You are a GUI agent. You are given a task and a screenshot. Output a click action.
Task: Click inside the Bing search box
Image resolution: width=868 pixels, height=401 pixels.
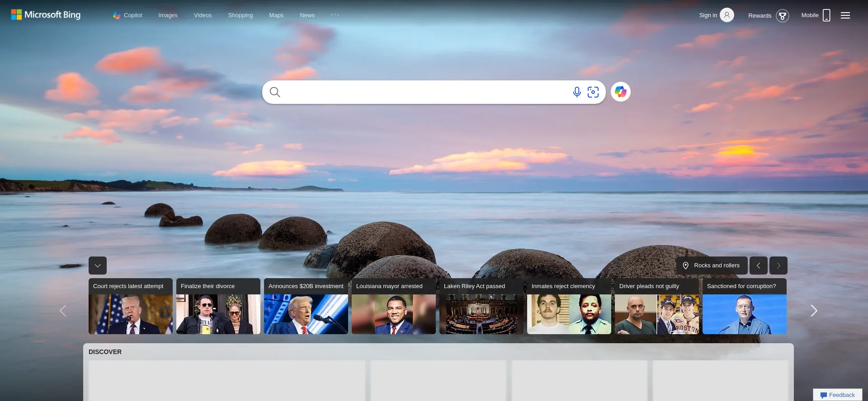tap(425, 92)
